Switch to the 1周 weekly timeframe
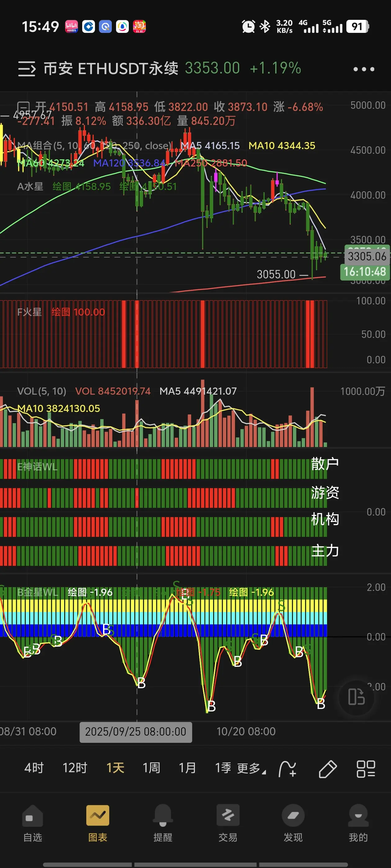This screenshot has width=391, height=868. pyautogui.click(x=151, y=768)
